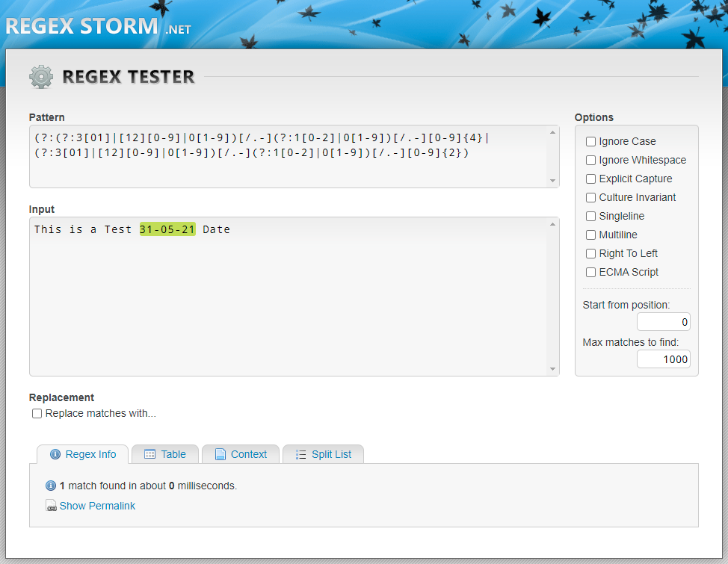
Task: Check the ECMA Script option
Action: [x=590, y=272]
